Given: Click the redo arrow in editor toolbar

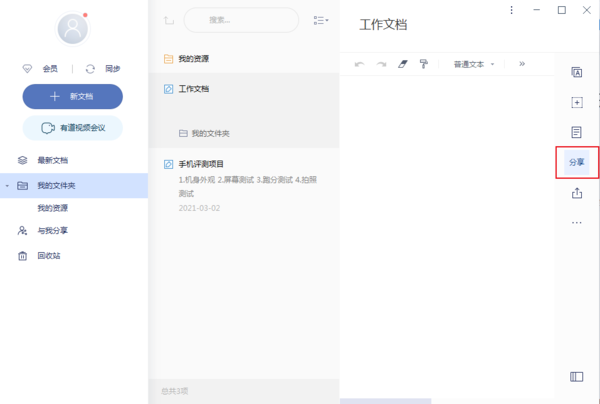Looking at the screenshot, I should (x=381, y=63).
